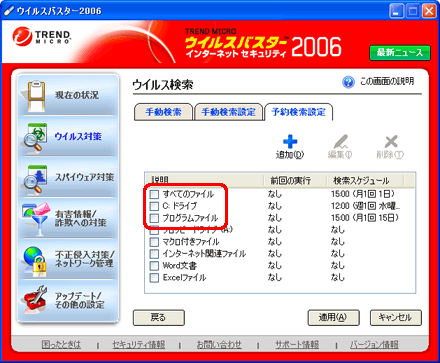Click the 削除 (delete) X icon
440x363 pixels.
pos(391,142)
